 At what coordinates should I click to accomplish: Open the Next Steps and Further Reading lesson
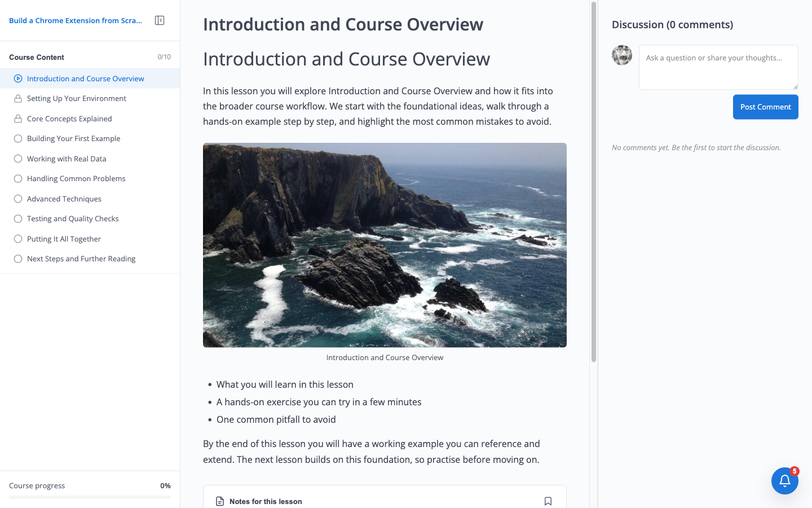(x=90, y=259)
